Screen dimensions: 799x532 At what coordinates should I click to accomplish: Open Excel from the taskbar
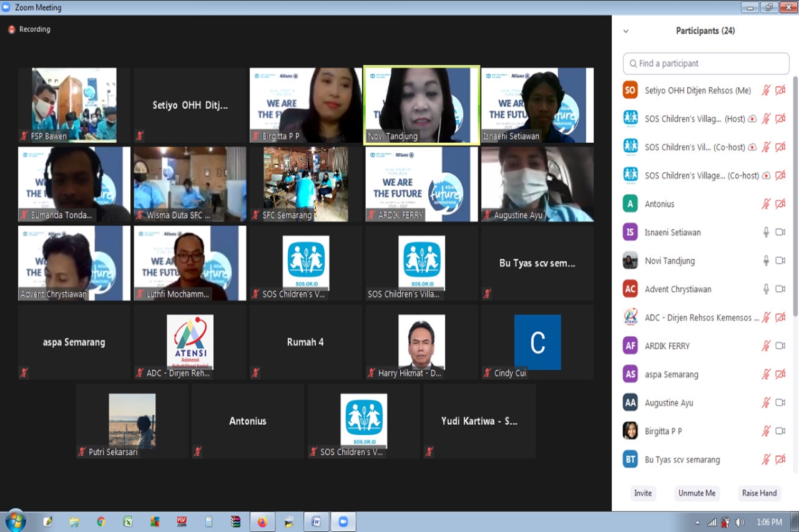127,521
